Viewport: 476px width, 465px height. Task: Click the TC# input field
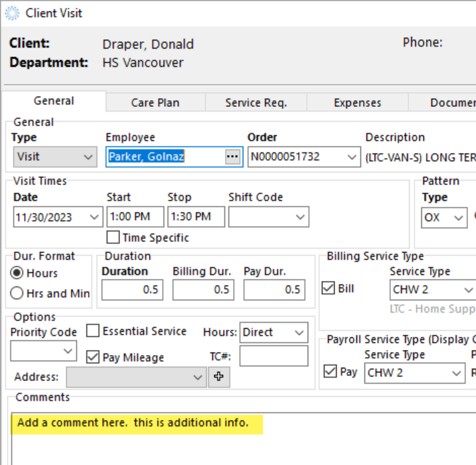click(274, 356)
